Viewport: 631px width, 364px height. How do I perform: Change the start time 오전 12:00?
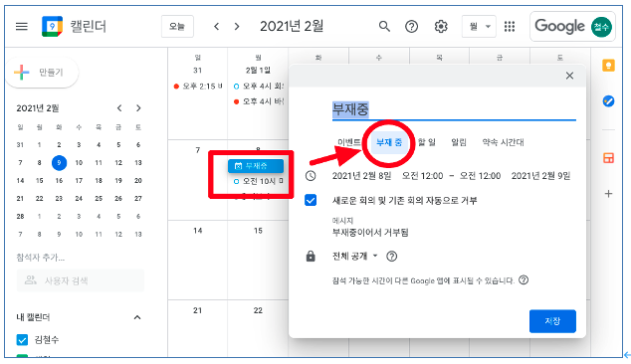click(423, 176)
